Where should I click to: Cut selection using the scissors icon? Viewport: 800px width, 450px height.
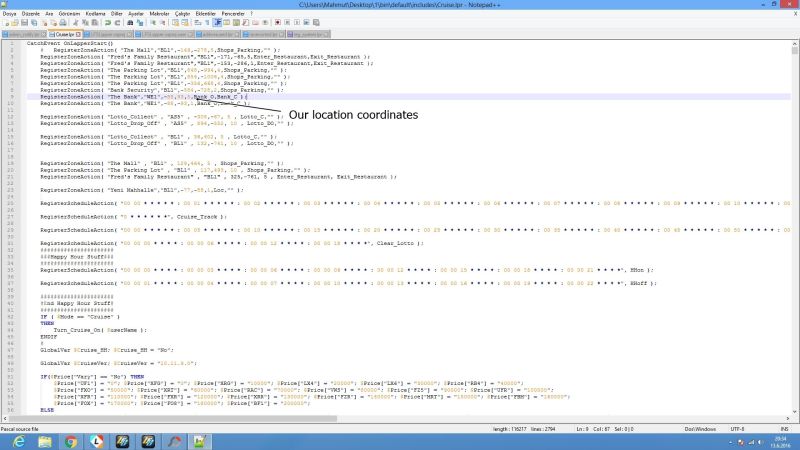tap(75, 22)
